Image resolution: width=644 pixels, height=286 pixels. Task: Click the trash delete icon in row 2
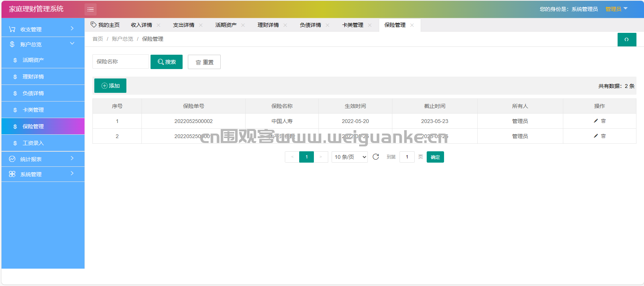[603, 136]
